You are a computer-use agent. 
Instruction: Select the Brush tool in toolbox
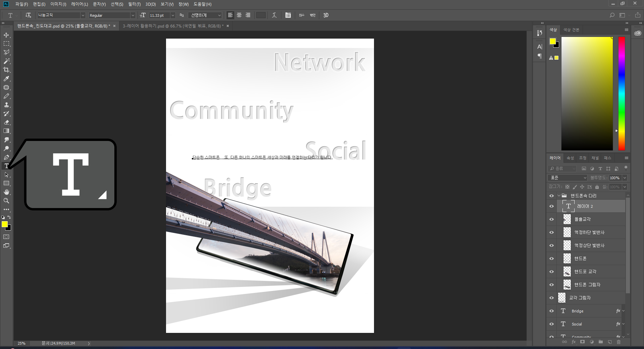(x=6, y=96)
